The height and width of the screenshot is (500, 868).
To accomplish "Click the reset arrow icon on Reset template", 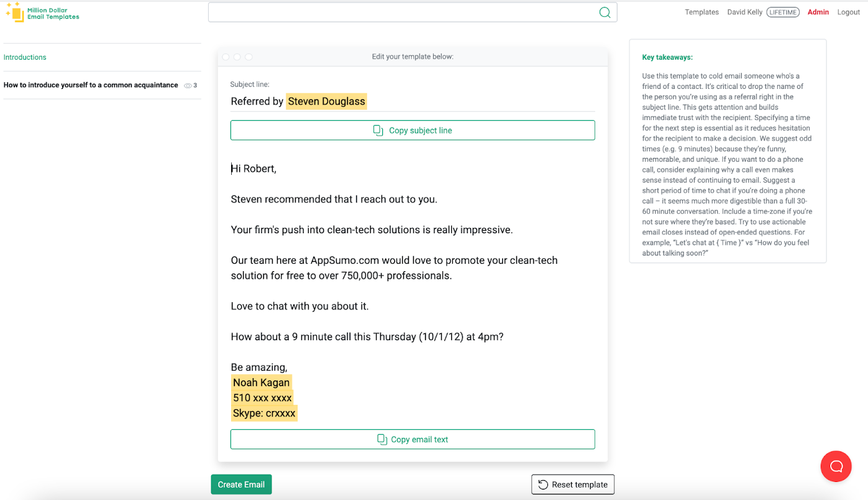I will click(543, 485).
